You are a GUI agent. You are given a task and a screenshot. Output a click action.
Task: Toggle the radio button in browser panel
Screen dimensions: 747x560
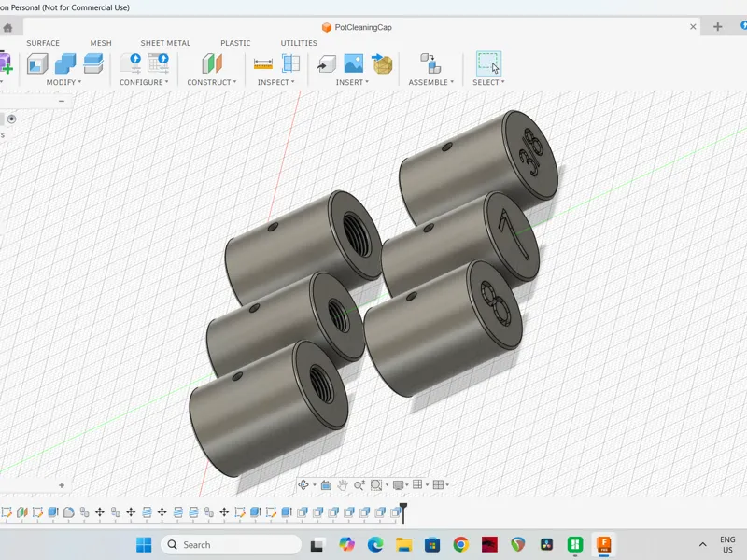point(11,119)
